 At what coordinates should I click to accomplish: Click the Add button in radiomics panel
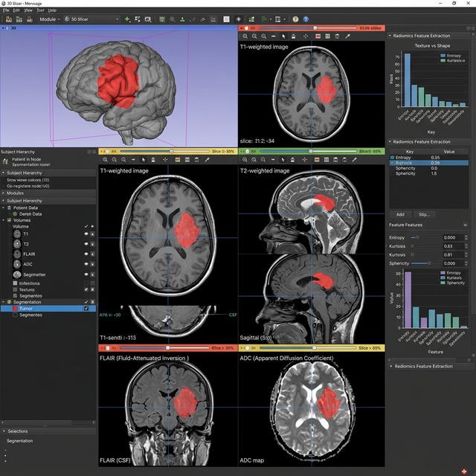(x=399, y=214)
